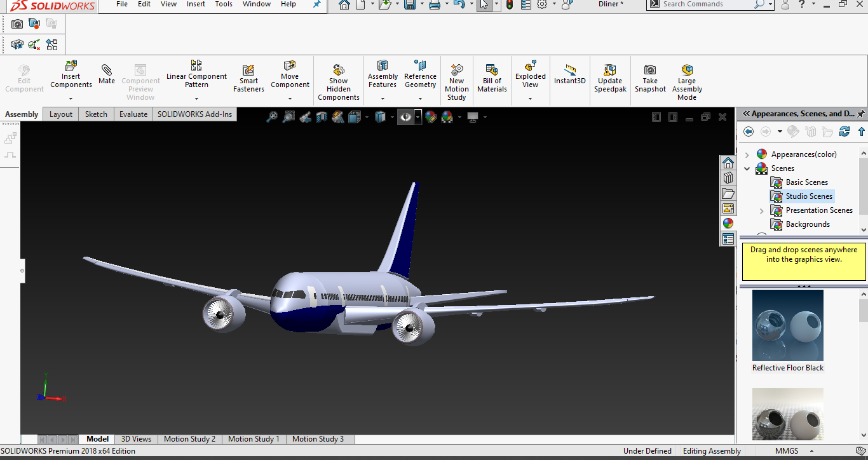This screenshot has width=868, height=460.
Task: Open the SOLIDWORKS Add-Ins tab
Action: click(x=195, y=114)
